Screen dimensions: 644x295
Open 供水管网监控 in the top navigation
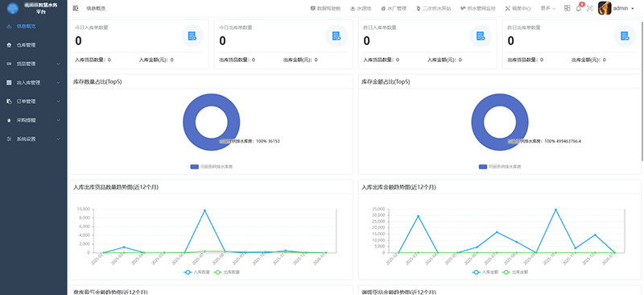point(478,8)
